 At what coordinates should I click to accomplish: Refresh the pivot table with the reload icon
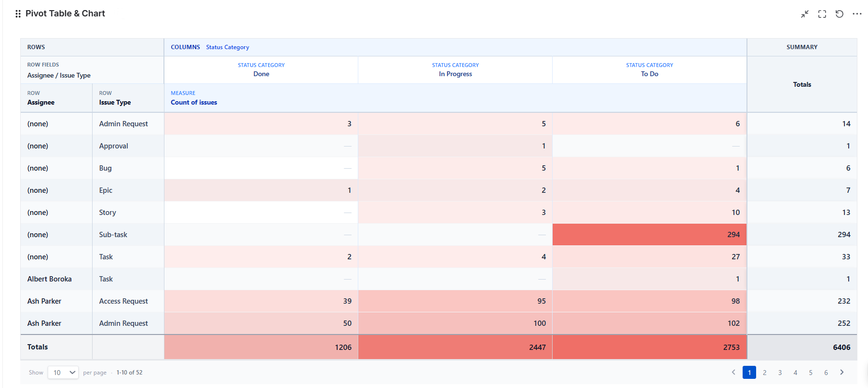pyautogui.click(x=840, y=14)
